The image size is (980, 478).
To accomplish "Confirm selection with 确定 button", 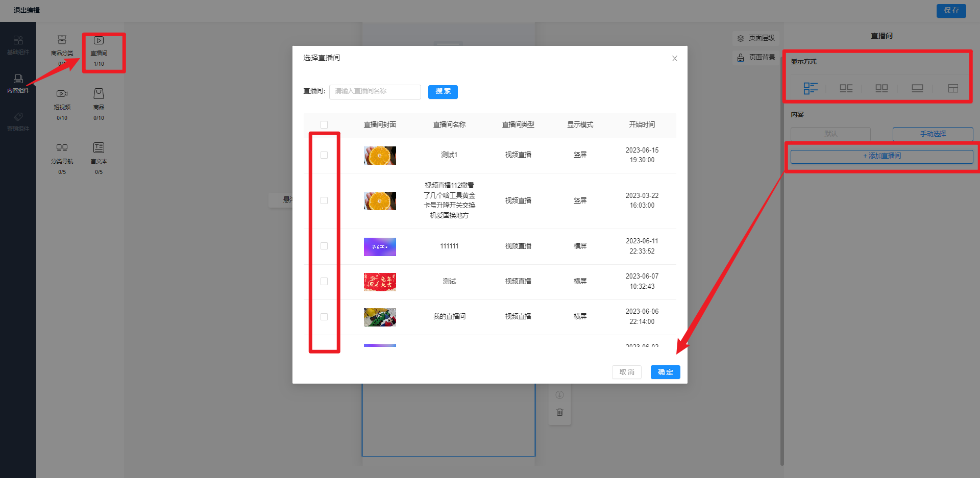I will point(665,372).
